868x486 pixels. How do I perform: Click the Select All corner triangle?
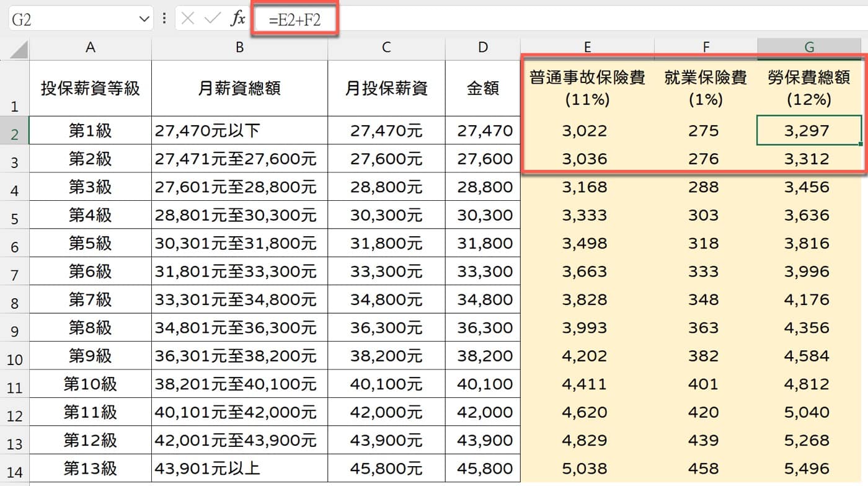click(14, 49)
